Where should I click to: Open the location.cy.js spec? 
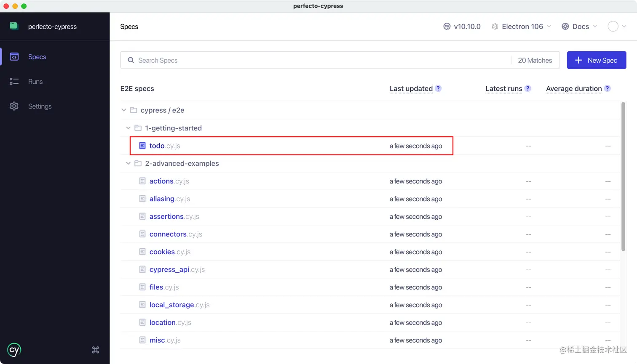coord(170,322)
